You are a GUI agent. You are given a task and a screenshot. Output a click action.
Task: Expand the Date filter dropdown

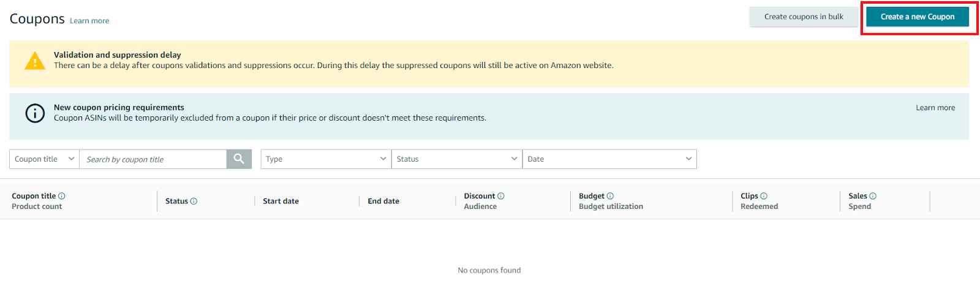point(609,159)
